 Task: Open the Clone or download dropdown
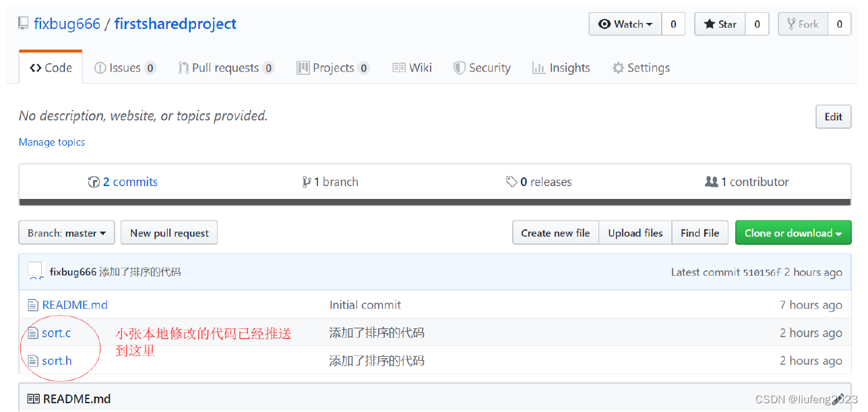[x=793, y=233]
